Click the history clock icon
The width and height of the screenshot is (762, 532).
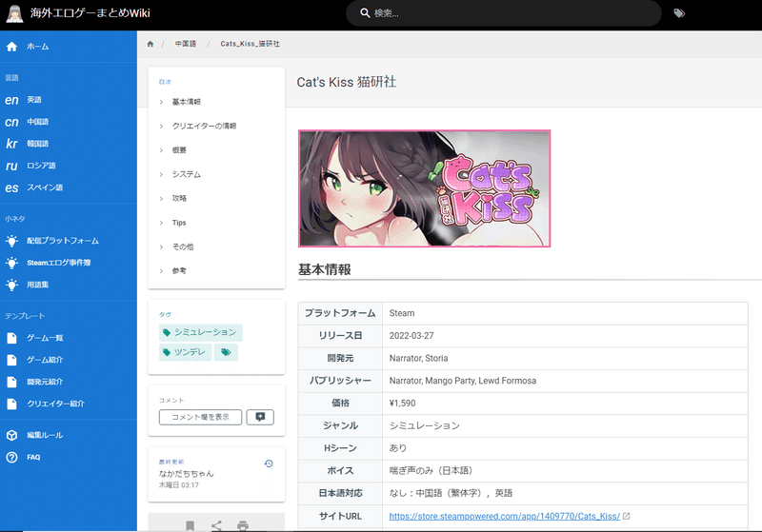point(269,463)
